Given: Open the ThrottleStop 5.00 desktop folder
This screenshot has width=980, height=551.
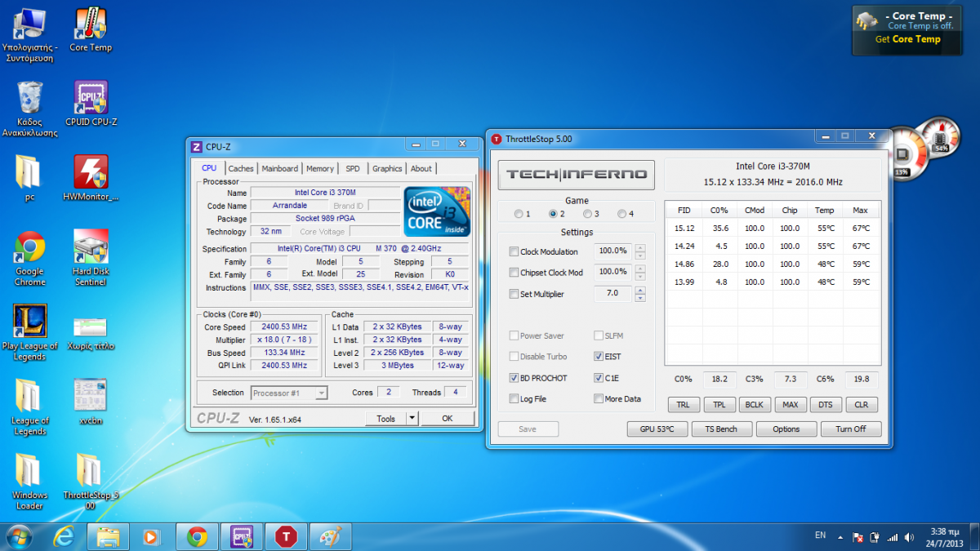Looking at the screenshot, I should [91, 482].
